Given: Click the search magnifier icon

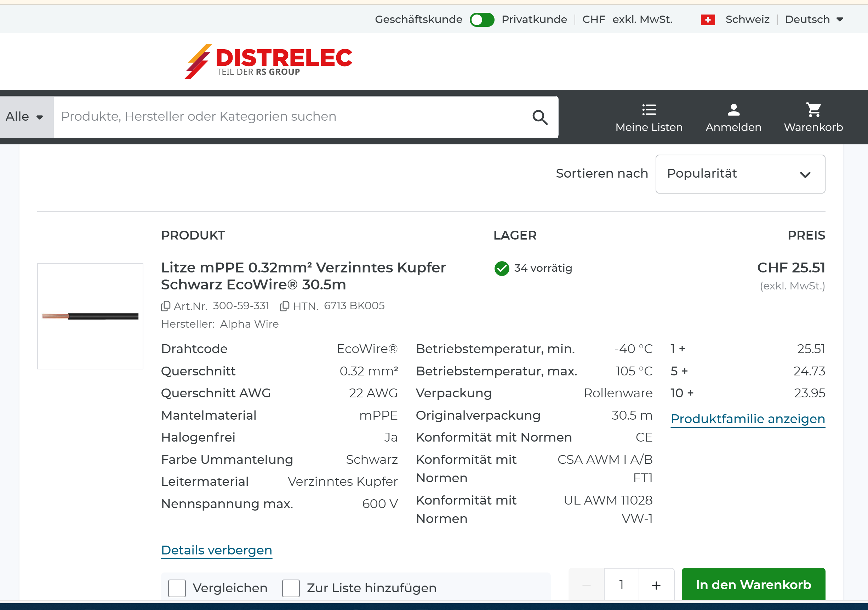Looking at the screenshot, I should pyautogui.click(x=540, y=117).
